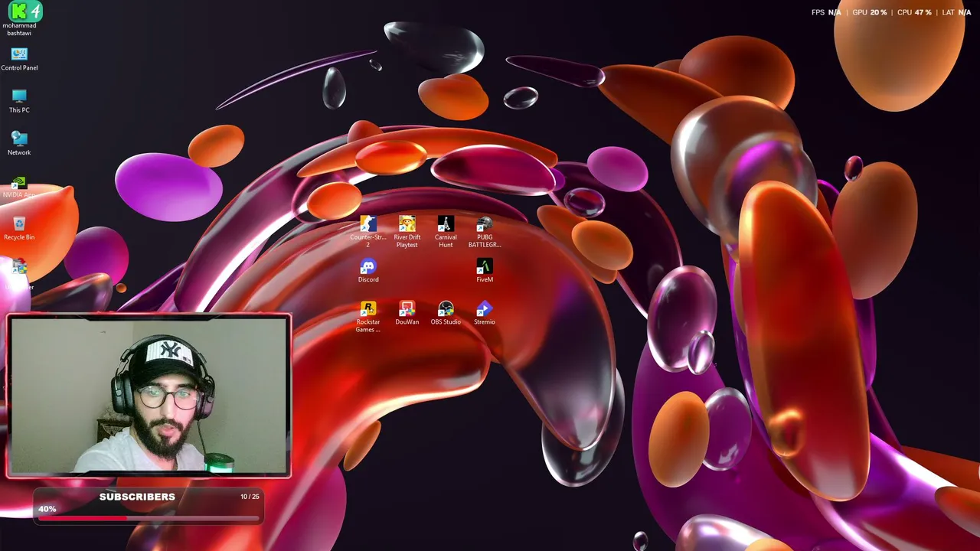
Task: Click the "SUBSCRIBERS" goal title
Action: [x=137, y=497]
